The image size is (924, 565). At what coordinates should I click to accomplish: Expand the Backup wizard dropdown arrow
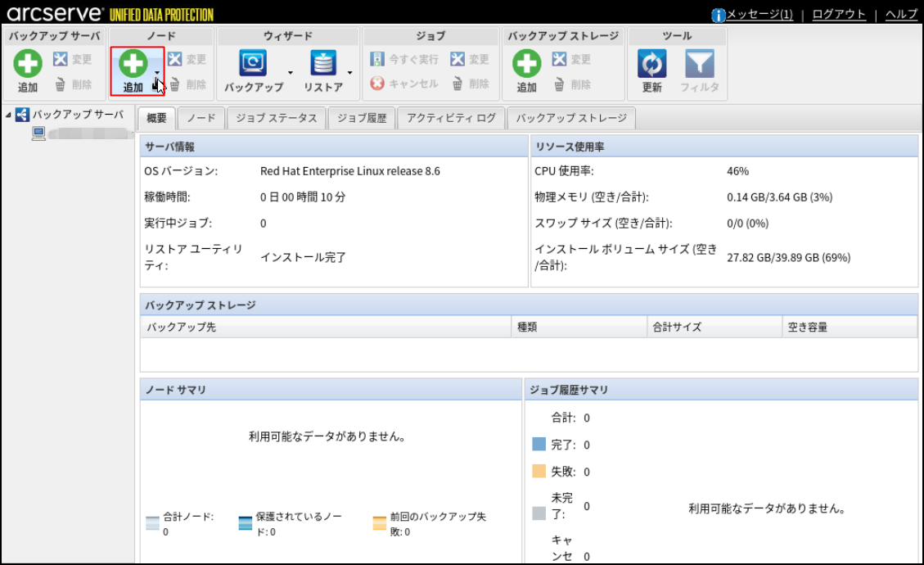(290, 73)
